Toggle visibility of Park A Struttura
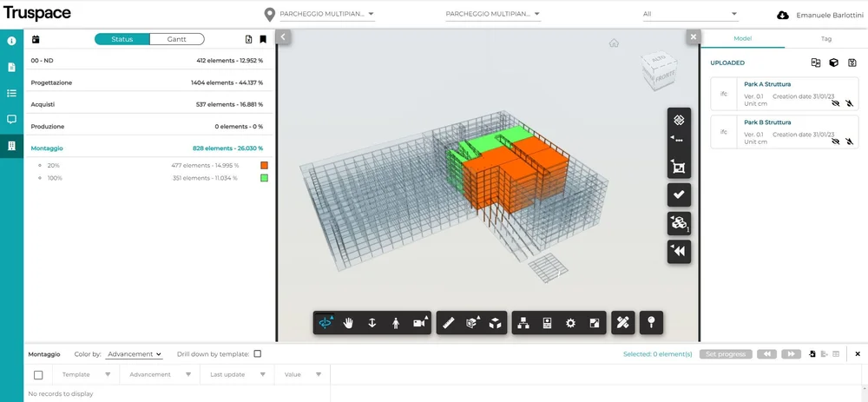The image size is (868, 402). pyautogui.click(x=835, y=103)
